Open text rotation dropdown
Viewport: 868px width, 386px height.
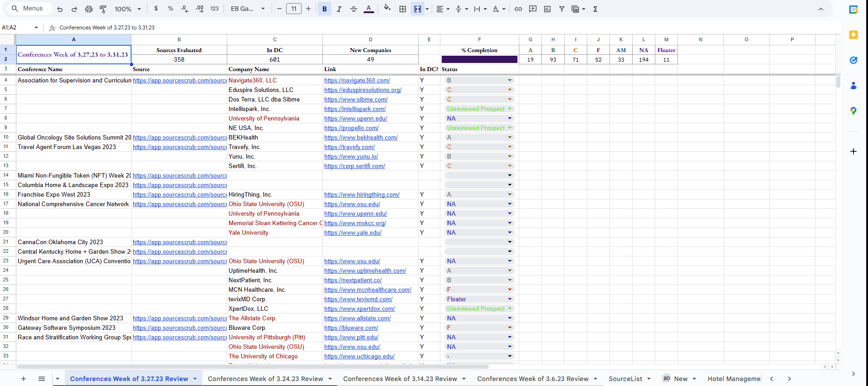click(498, 9)
